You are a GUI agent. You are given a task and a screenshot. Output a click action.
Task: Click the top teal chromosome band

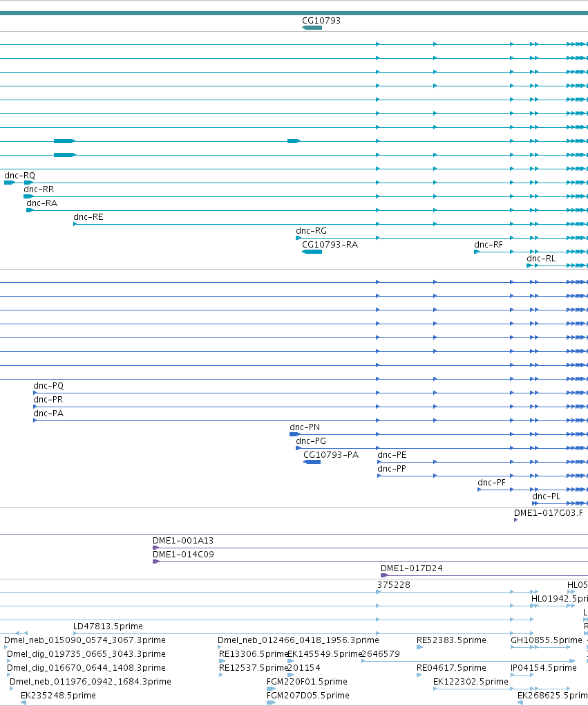[x=294, y=13]
